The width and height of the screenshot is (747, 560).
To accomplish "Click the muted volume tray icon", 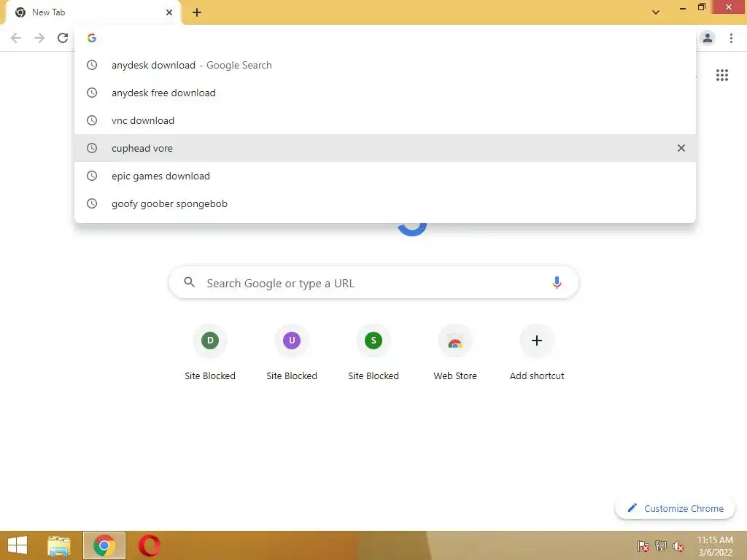I will 678,545.
